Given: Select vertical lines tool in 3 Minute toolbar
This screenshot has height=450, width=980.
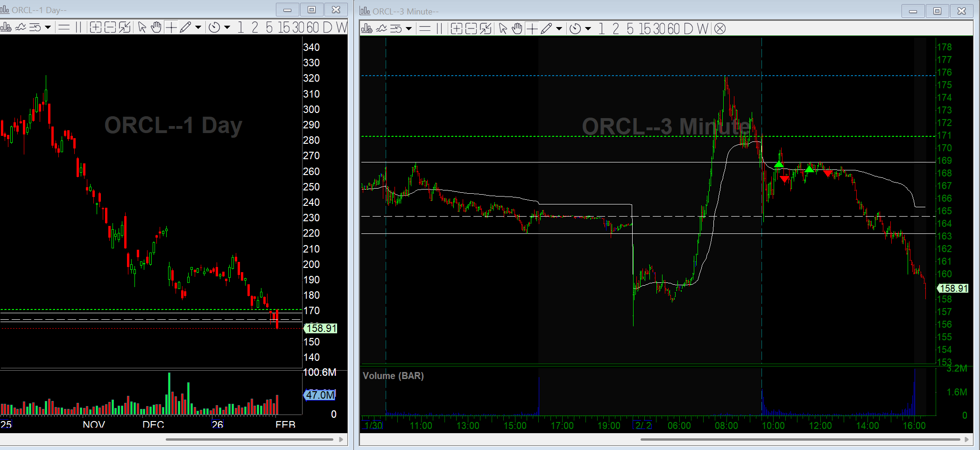Looking at the screenshot, I should [x=439, y=28].
